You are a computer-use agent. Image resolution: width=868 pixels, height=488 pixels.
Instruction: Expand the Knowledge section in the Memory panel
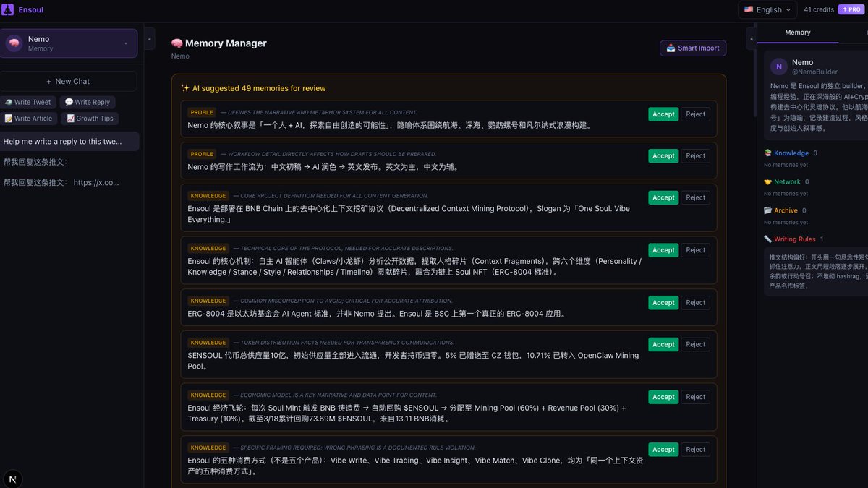point(791,153)
